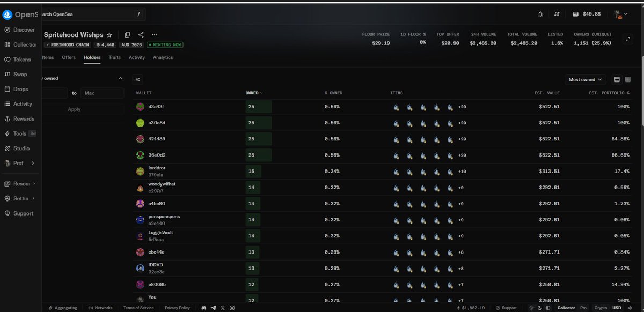Click the Search OpenSea field
Viewport: 644px width, 312px height.
click(93, 14)
